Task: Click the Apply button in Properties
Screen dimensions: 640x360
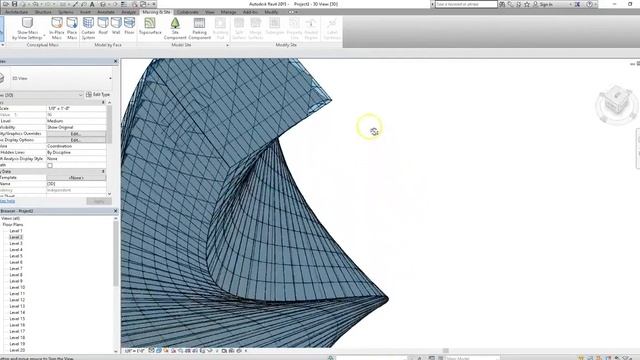Action: tap(99, 202)
